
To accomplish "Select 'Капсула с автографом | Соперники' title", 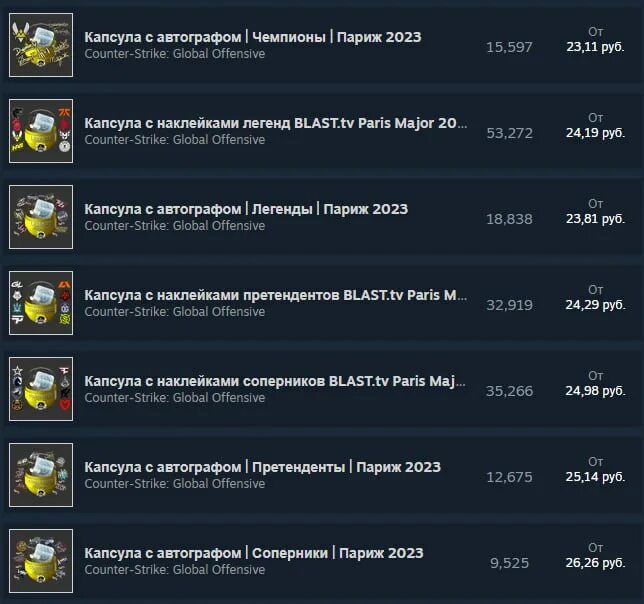I will coord(253,553).
